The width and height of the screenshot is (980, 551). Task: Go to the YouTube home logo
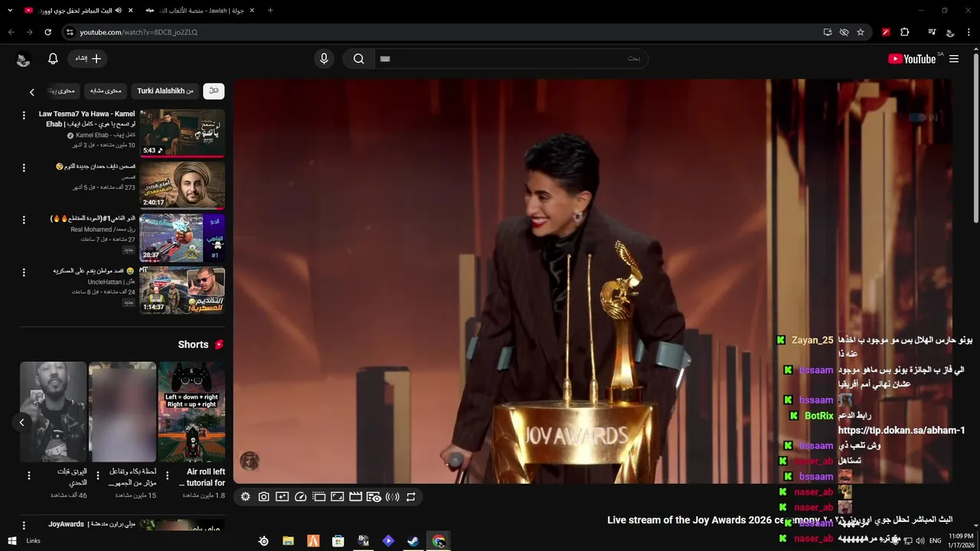pos(911,59)
